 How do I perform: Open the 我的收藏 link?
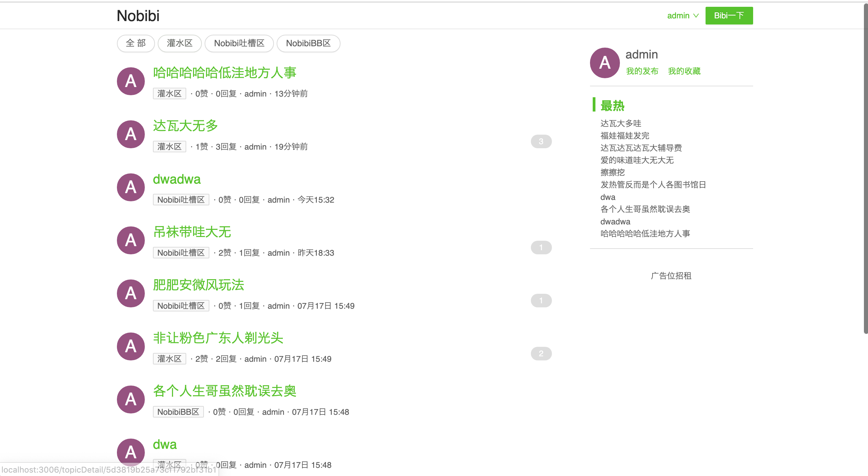click(684, 71)
